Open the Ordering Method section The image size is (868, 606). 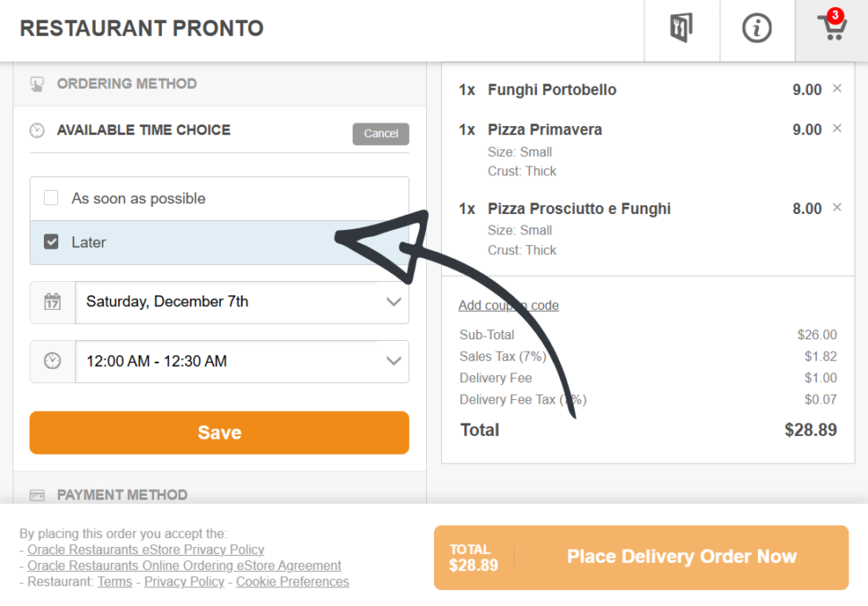click(127, 83)
